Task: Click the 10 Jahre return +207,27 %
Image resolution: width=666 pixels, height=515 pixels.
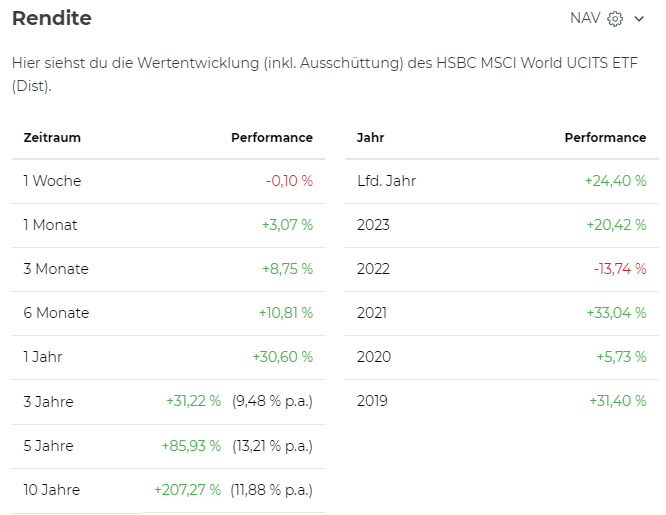Action: [187, 490]
